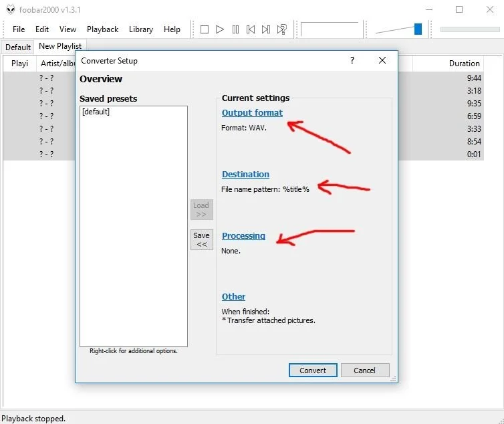Maximize the foobar2000 window
Screen dimensions: 504x424
tap(459, 9)
